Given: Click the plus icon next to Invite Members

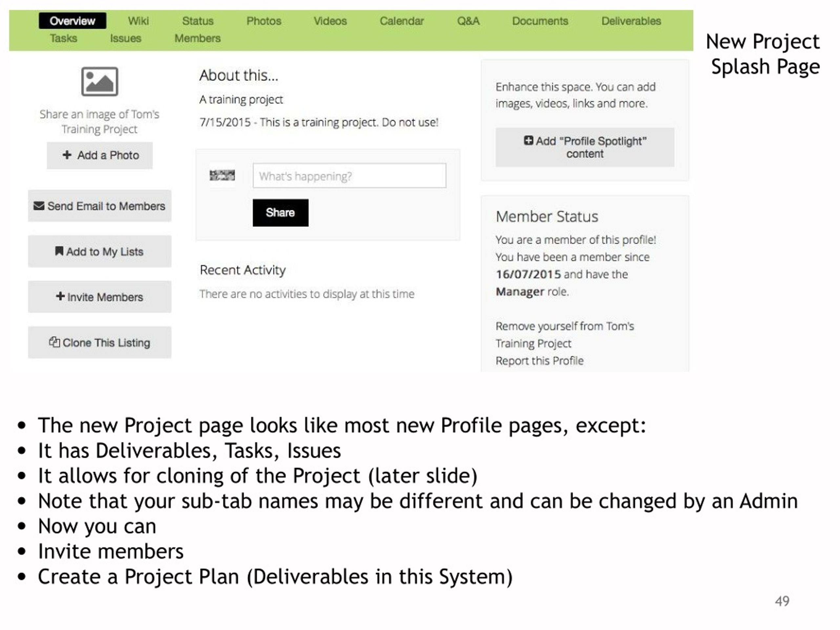Looking at the screenshot, I should tap(60, 296).
